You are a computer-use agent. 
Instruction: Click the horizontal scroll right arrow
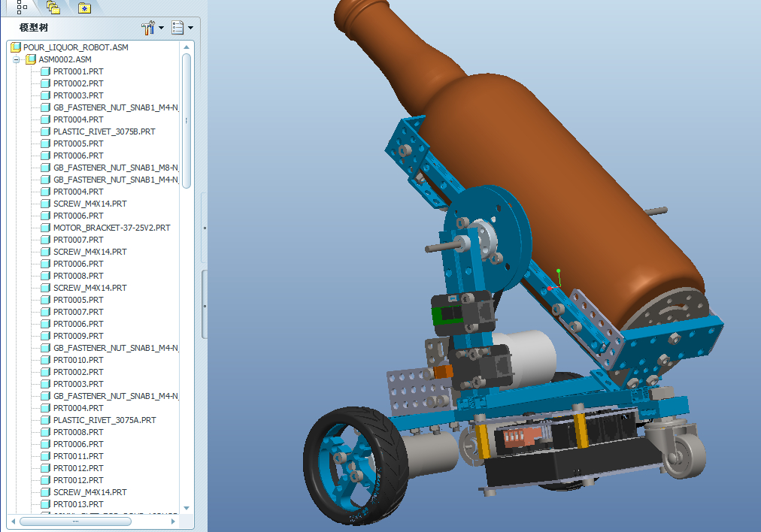[173, 521]
